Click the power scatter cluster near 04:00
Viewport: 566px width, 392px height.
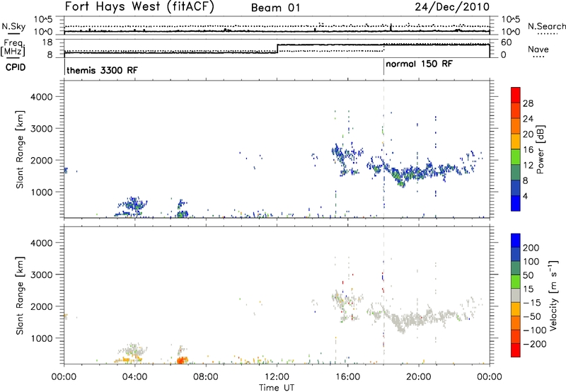(132, 207)
